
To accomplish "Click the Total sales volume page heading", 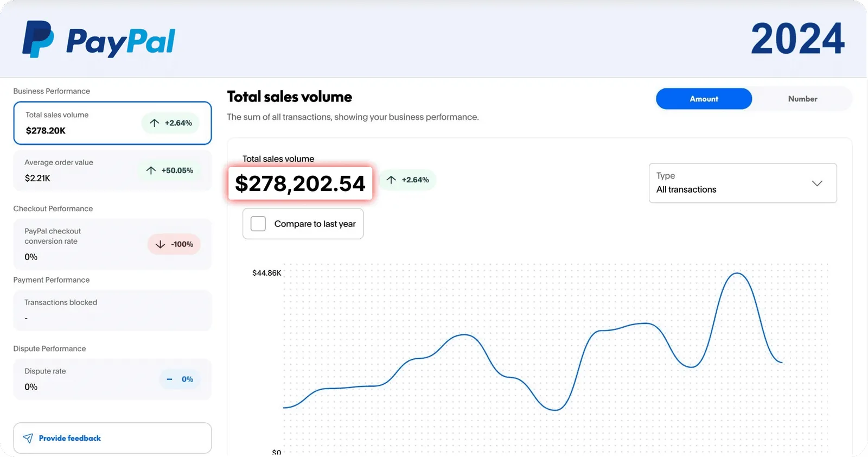I will (289, 97).
